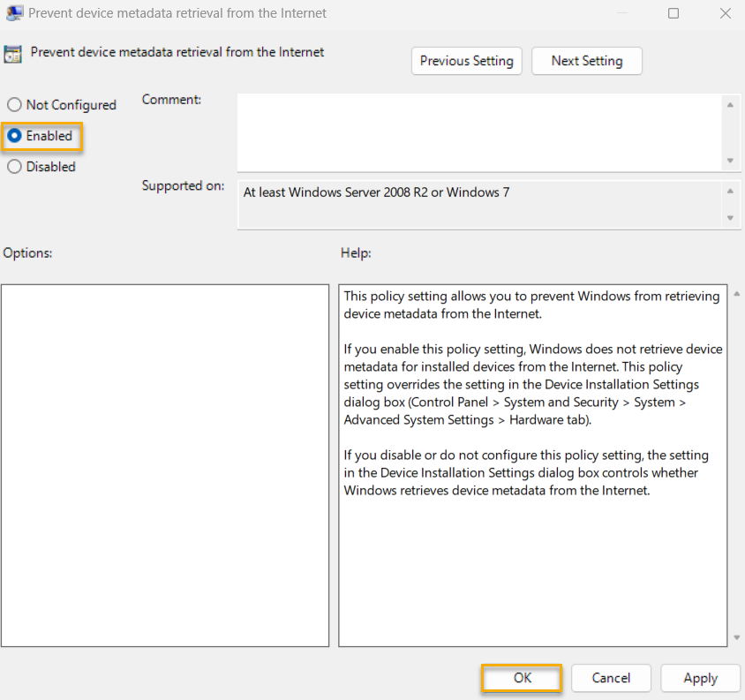745x700 pixels.
Task: Apply the policy setting changes
Action: (700, 678)
